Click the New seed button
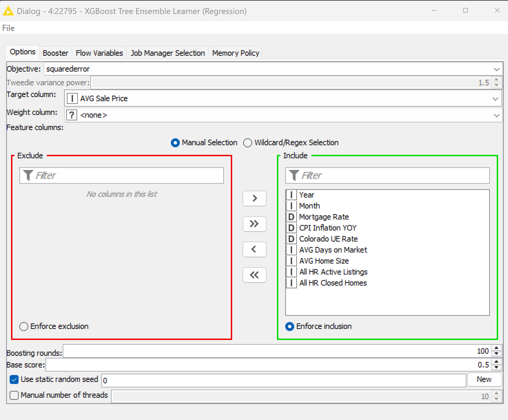Image resolution: width=508 pixels, height=420 pixels. tap(484, 379)
